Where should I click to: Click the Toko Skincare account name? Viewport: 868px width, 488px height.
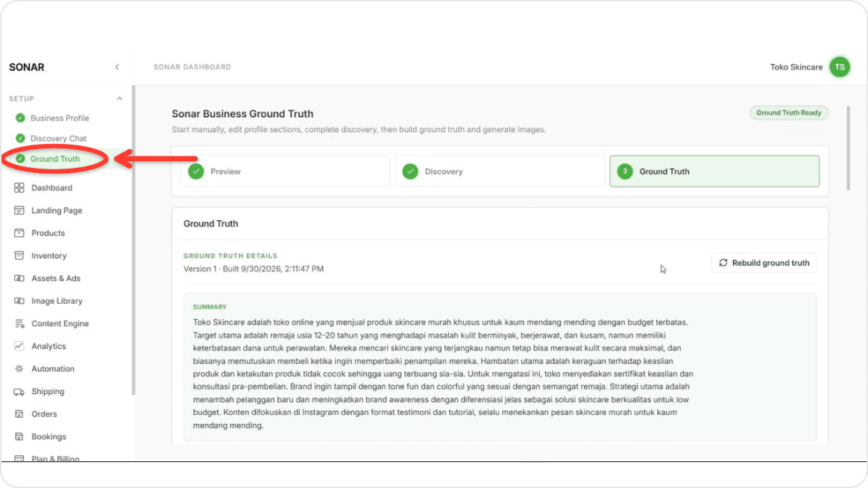(x=796, y=67)
